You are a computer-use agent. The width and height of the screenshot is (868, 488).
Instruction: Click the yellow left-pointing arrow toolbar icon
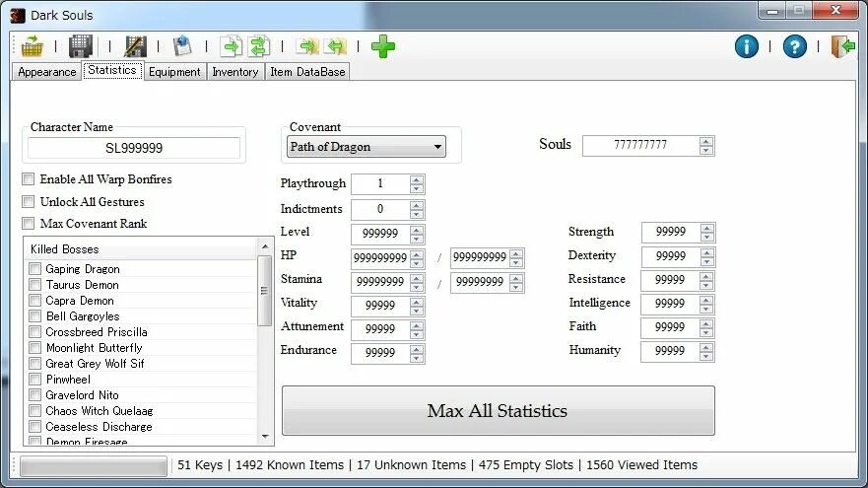pyautogui.click(x=335, y=46)
